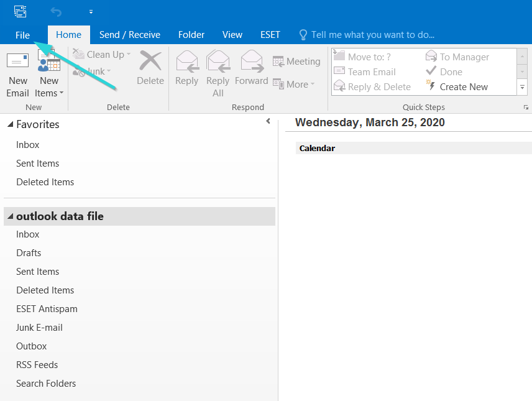Switch to the Send / Receive tab

[x=130, y=35]
